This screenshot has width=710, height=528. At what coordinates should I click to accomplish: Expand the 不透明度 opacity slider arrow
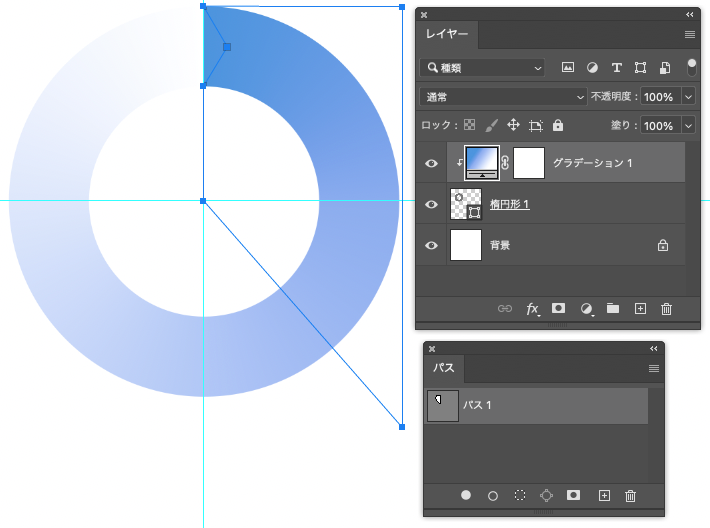[688, 97]
